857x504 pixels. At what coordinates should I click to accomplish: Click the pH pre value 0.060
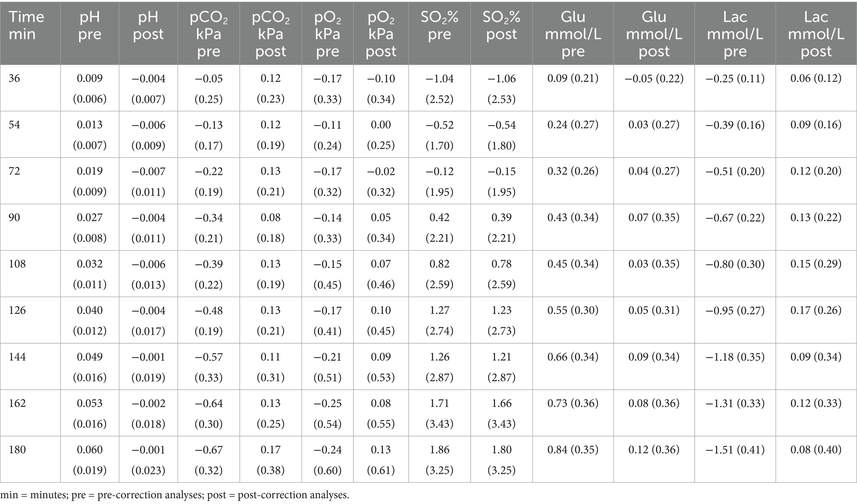(x=90, y=449)
